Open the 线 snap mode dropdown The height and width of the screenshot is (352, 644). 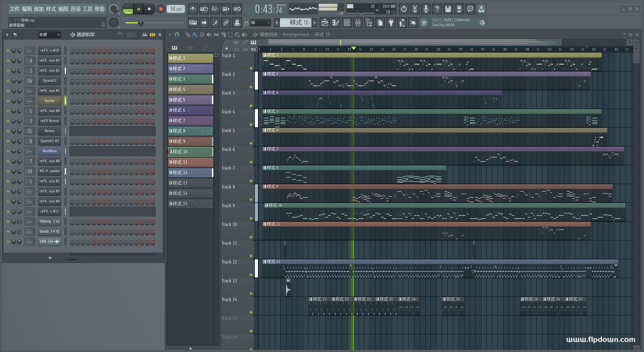260,23
